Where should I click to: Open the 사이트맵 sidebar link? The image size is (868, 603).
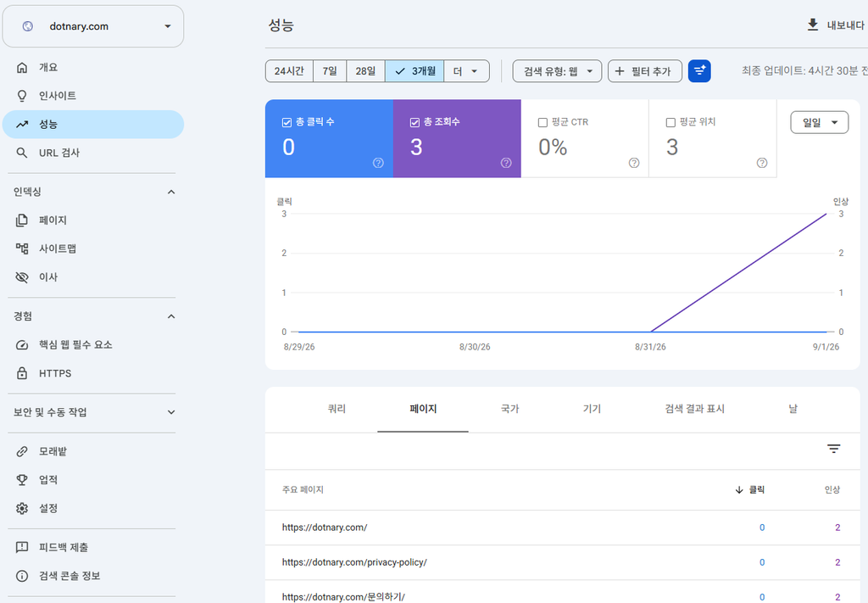pos(93,248)
